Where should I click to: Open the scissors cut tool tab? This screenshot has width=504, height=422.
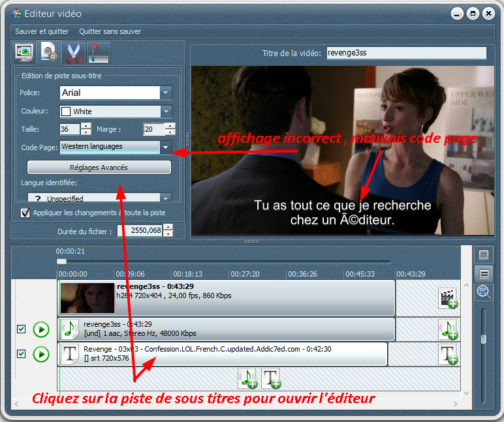(74, 53)
